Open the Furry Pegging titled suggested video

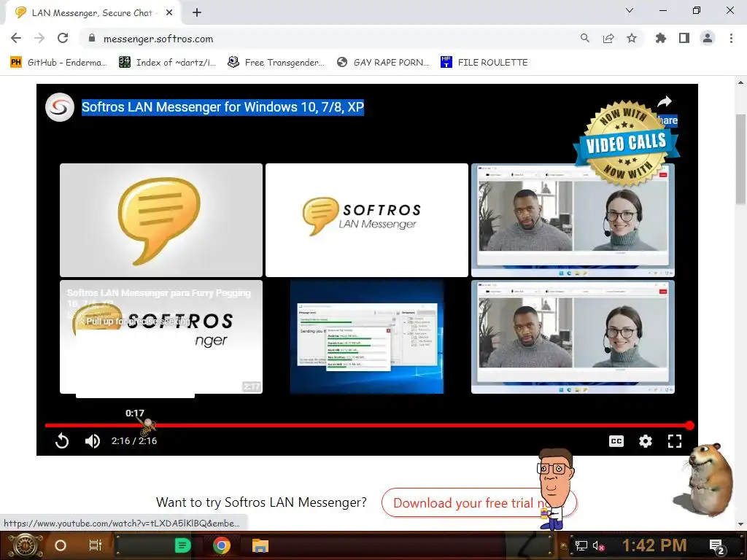[x=161, y=337]
